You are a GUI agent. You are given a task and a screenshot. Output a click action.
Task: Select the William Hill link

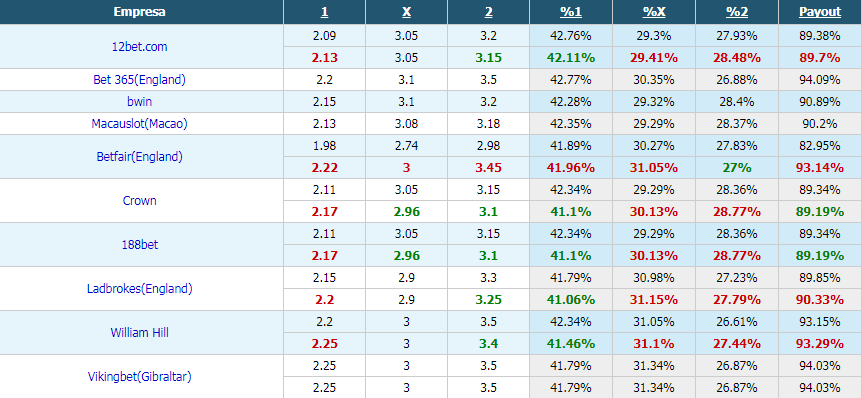pos(140,333)
